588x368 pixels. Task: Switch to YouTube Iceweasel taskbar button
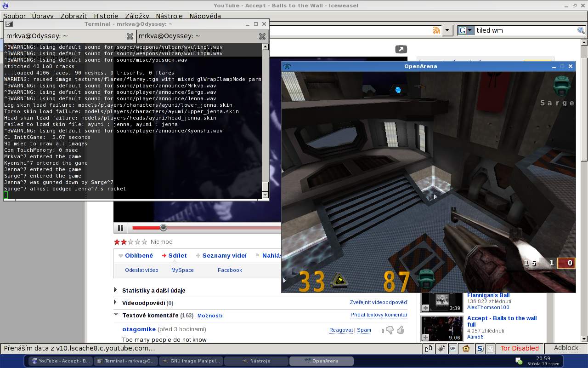(x=60, y=361)
